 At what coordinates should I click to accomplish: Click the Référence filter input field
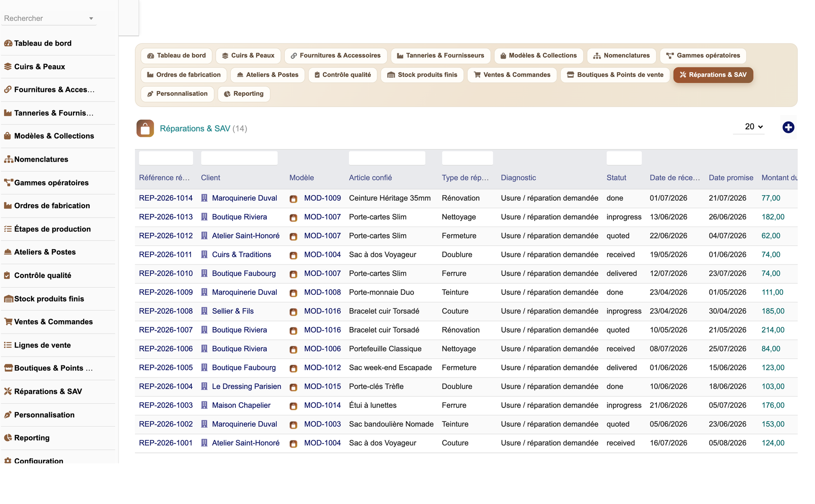[166, 158]
